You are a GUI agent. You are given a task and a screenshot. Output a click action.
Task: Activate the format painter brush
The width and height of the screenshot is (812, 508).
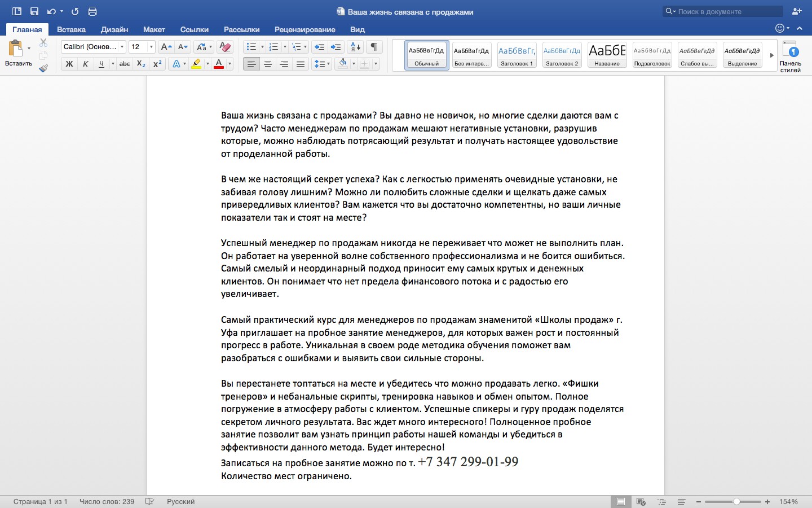[43, 68]
